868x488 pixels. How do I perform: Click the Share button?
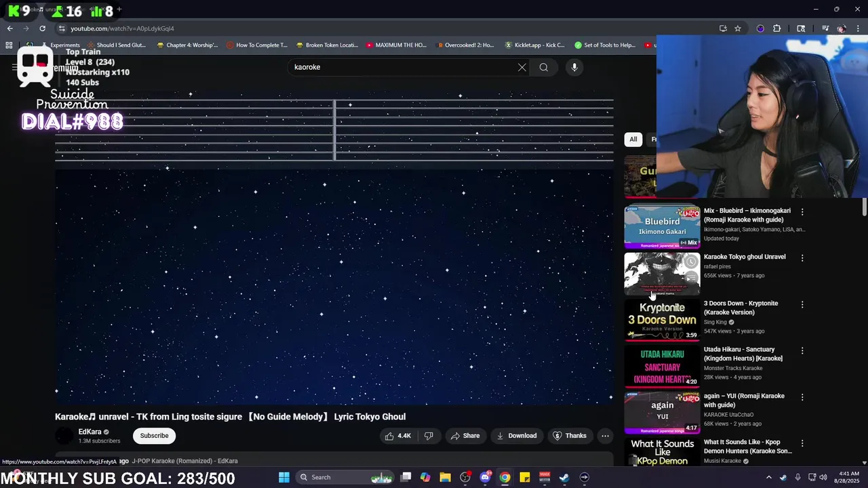[x=465, y=436]
